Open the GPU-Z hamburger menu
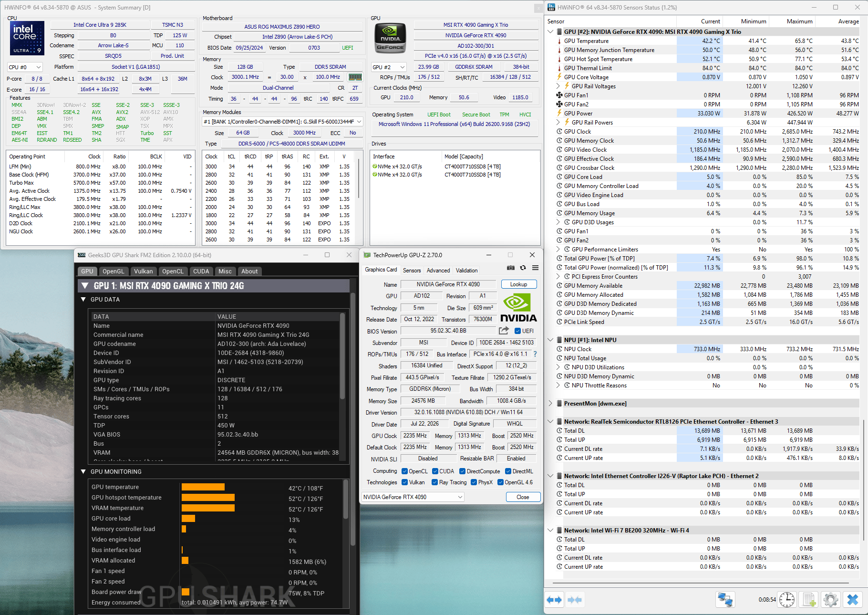Image resolution: width=868 pixels, height=615 pixels. pyautogui.click(x=536, y=268)
